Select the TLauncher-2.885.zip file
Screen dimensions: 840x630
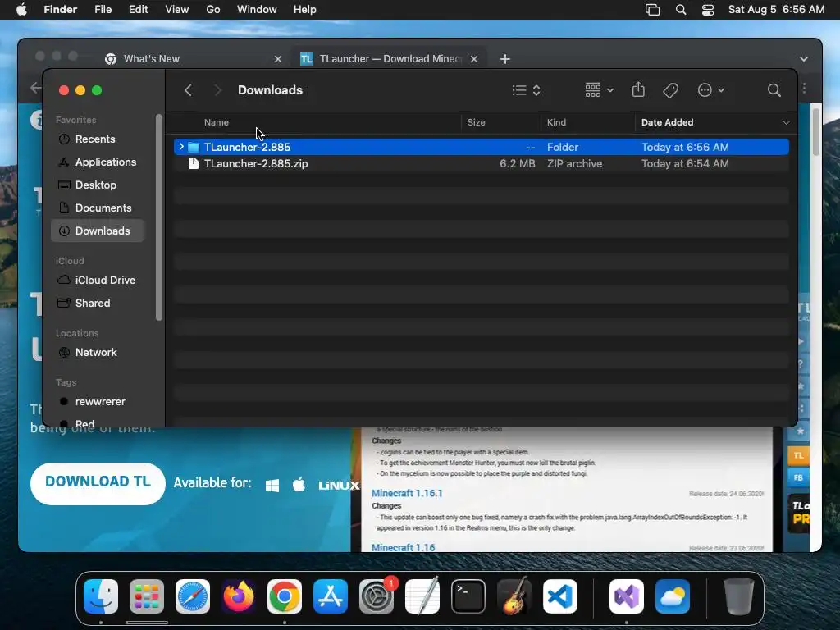(481, 163)
